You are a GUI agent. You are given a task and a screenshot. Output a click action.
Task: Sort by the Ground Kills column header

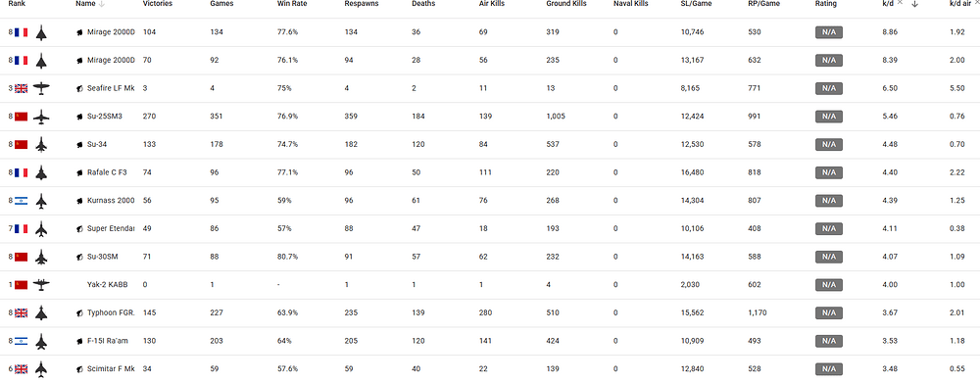point(563,4)
